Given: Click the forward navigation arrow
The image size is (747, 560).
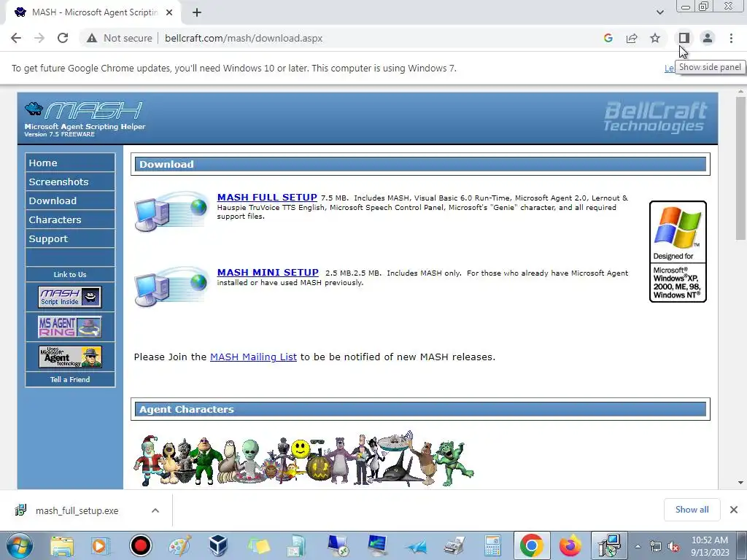Looking at the screenshot, I should tap(39, 38).
